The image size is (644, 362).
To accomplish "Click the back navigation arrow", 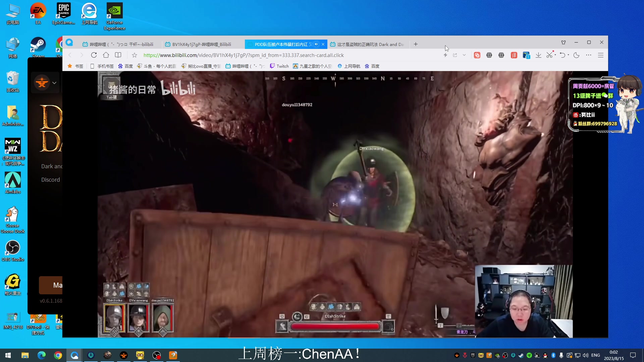I will pos(70,55).
